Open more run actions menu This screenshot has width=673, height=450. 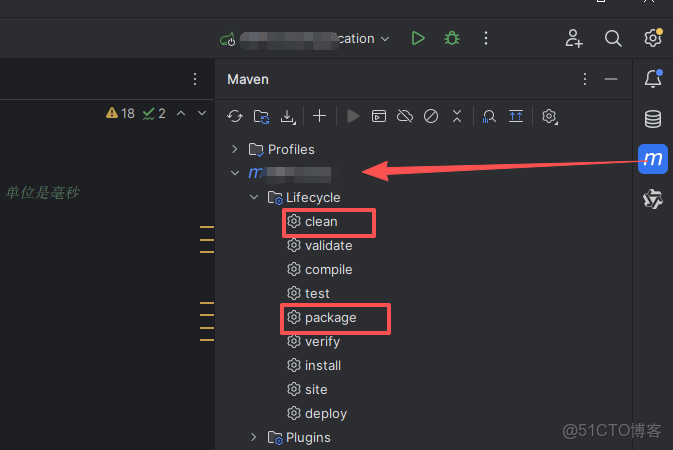pos(486,38)
